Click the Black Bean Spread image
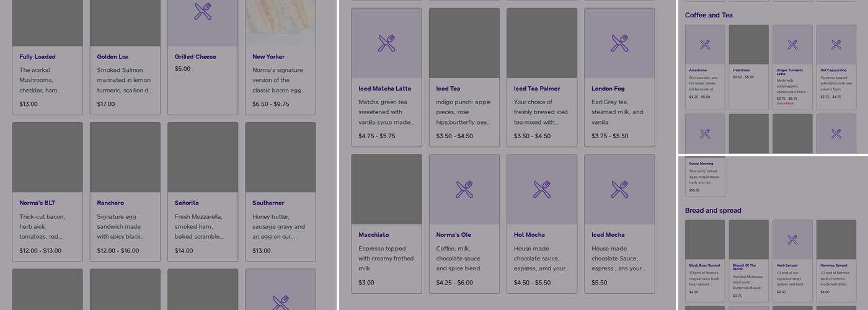The height and width of the screenshot is (310, 868). click(x=705, y=240)
